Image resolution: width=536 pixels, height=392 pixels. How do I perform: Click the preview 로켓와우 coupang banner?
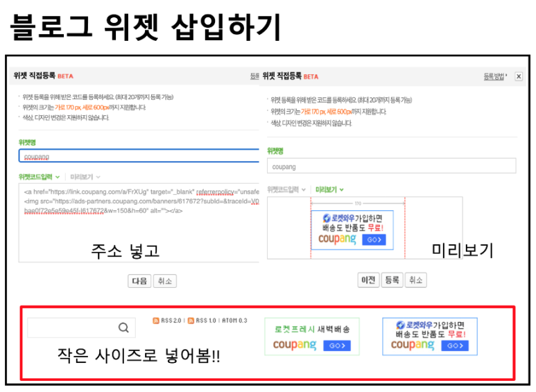(352, 230)
